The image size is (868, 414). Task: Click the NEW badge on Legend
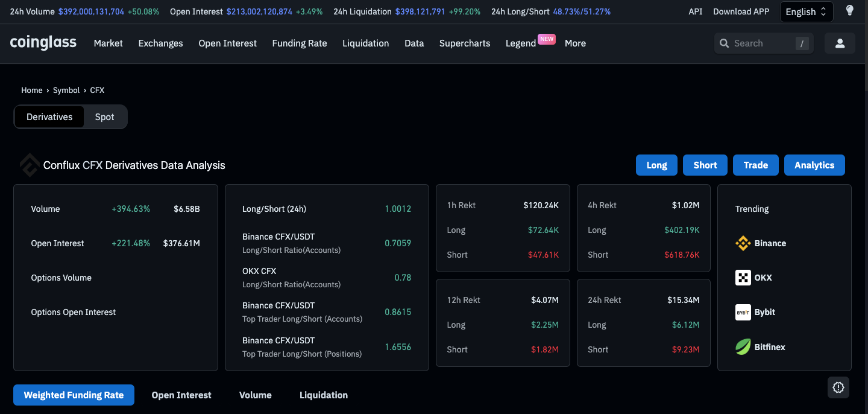[x=546, y=39]
